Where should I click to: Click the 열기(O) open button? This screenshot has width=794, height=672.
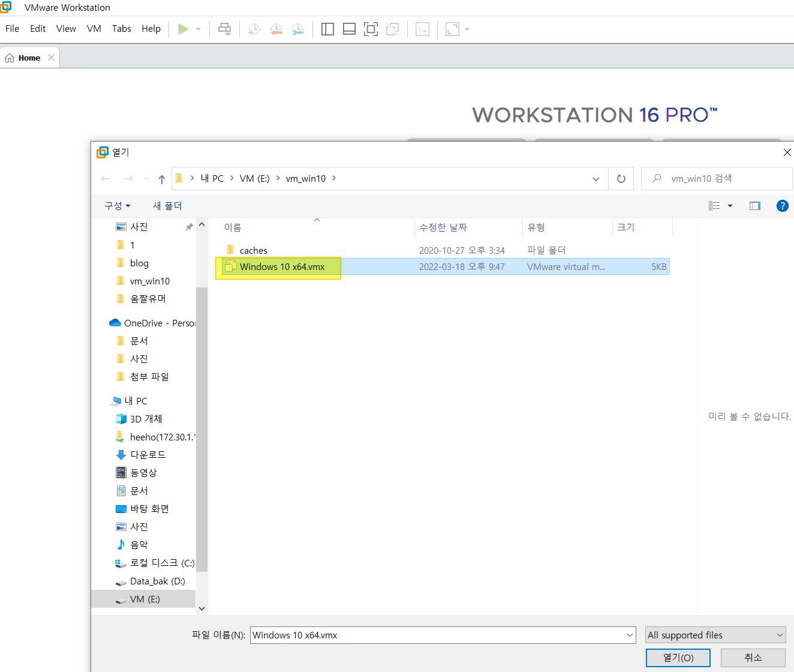[678, 658]
